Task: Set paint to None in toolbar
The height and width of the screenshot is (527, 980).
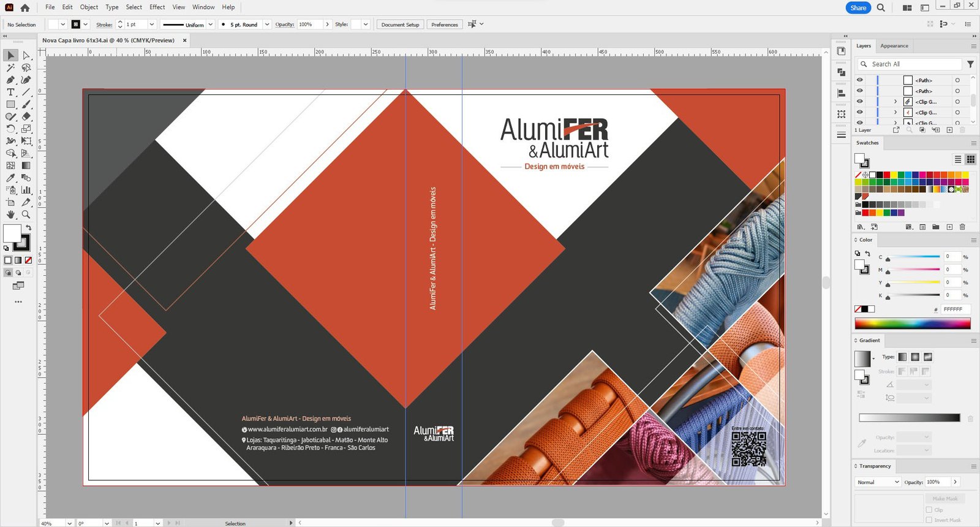Action: [x=28, y=260]
